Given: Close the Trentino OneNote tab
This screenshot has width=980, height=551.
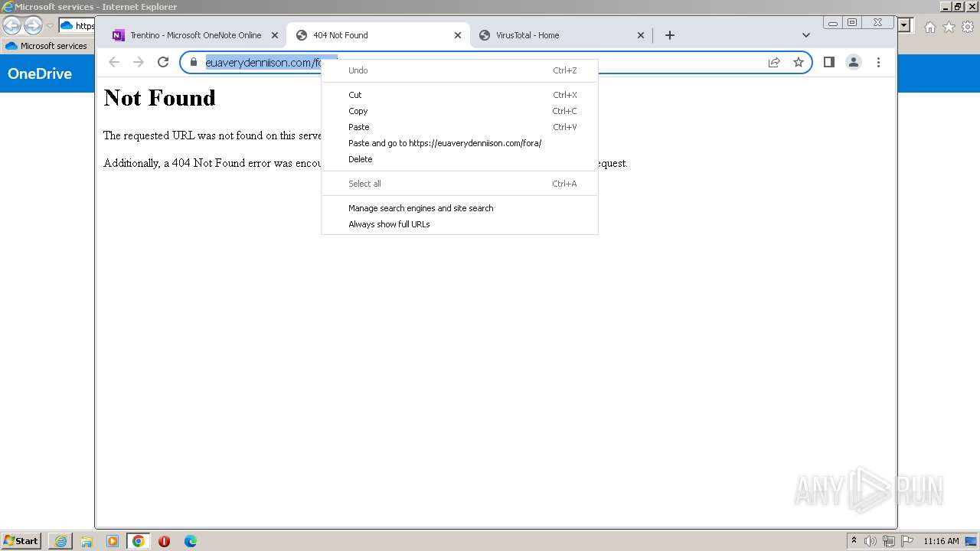Looking at the screenshot, I should coord(275,35).
